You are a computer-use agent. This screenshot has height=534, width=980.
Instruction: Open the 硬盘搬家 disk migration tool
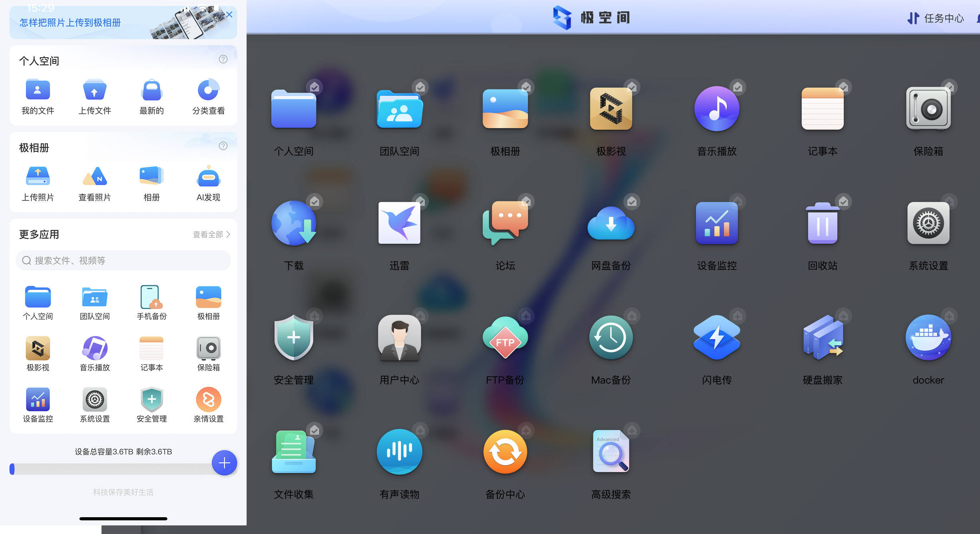click(822, 338)
